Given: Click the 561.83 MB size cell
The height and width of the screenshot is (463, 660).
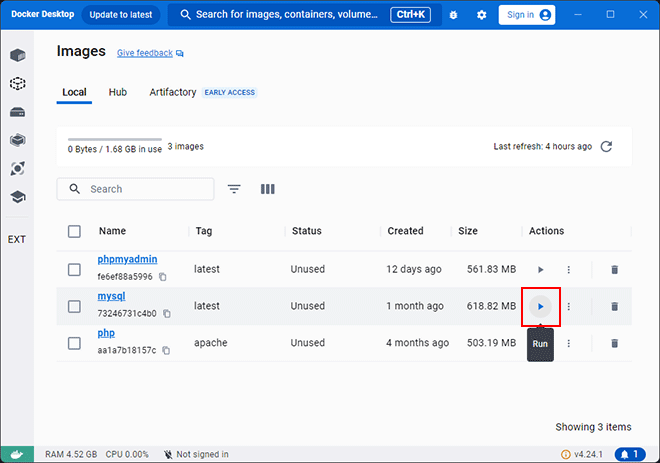Looking at the screenshot, I should point(491,269).
